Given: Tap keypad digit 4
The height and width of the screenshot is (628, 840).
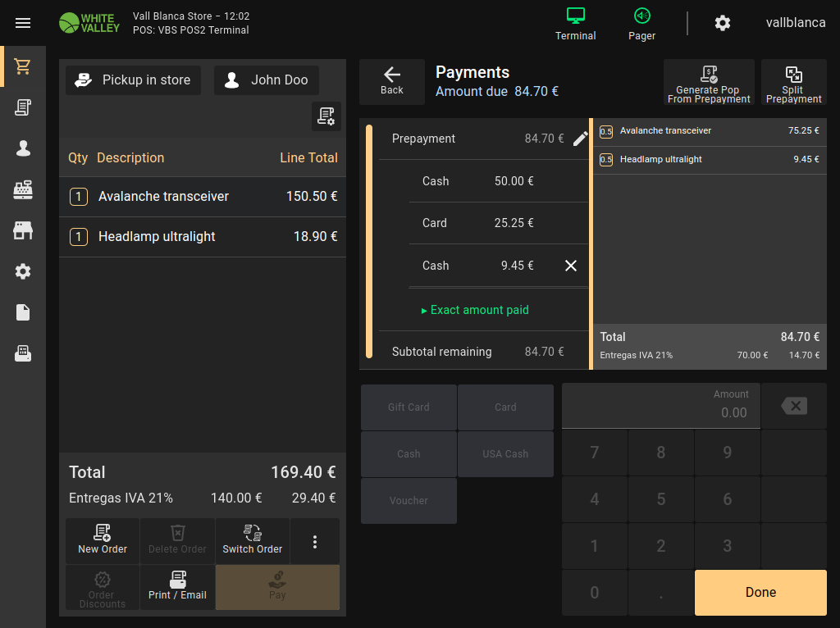Looking at the screenshot, I should point(595,499).
